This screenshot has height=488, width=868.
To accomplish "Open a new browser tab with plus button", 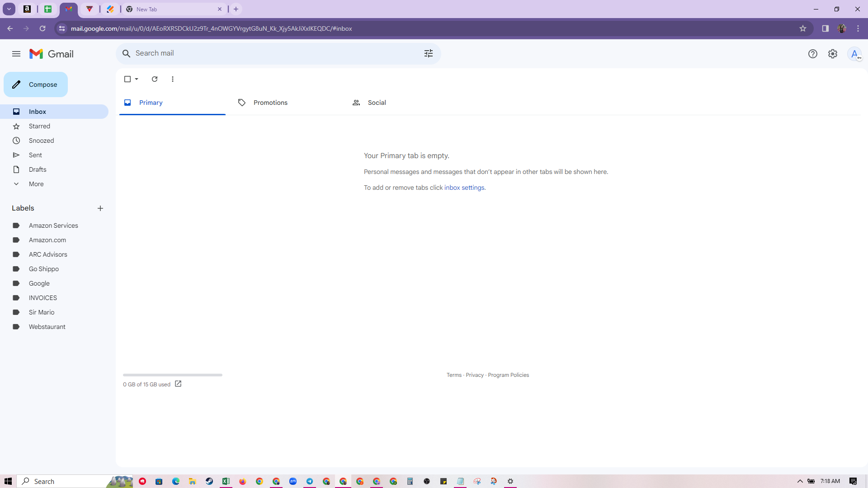I will [236, 9].
